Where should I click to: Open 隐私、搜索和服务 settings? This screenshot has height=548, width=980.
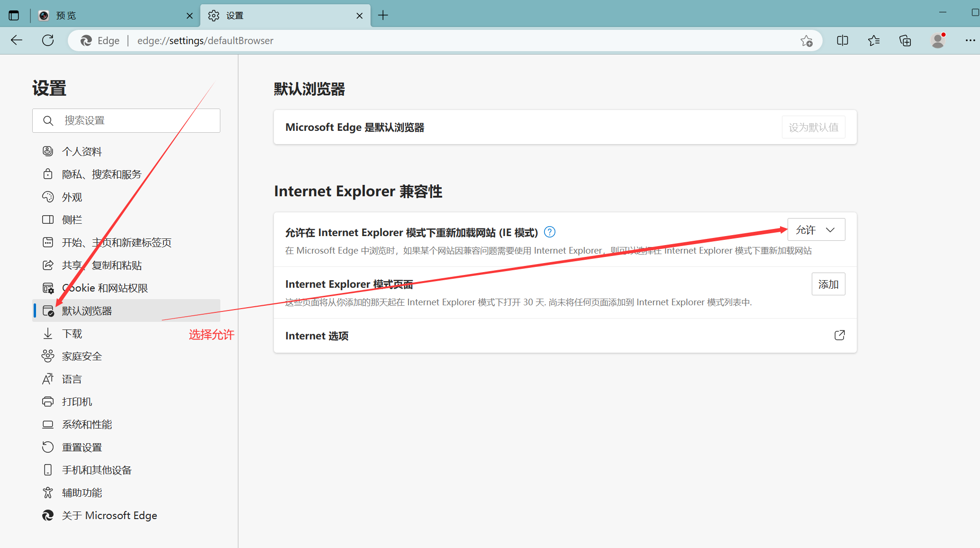(126, 174)
